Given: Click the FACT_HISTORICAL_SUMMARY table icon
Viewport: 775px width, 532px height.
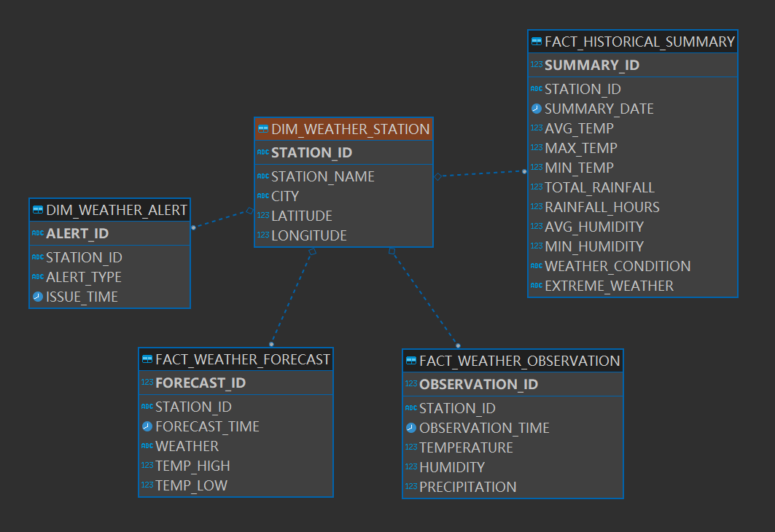Looking at the screenshot, I should click(537, 42).
